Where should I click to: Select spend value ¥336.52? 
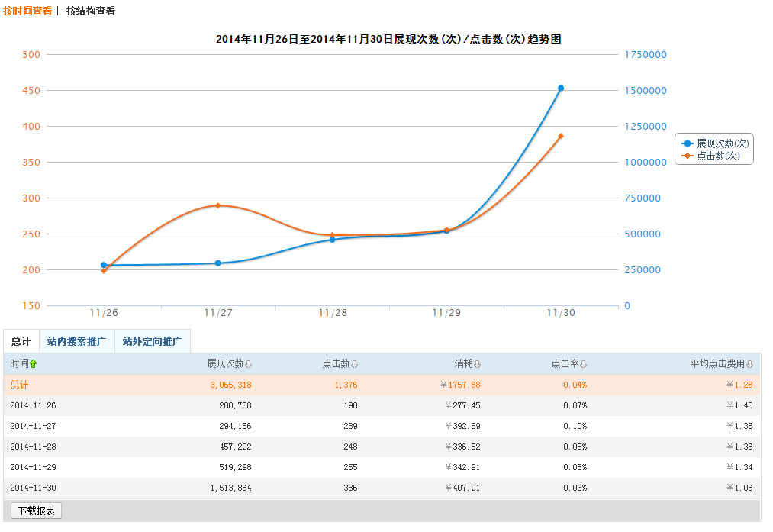462,447
